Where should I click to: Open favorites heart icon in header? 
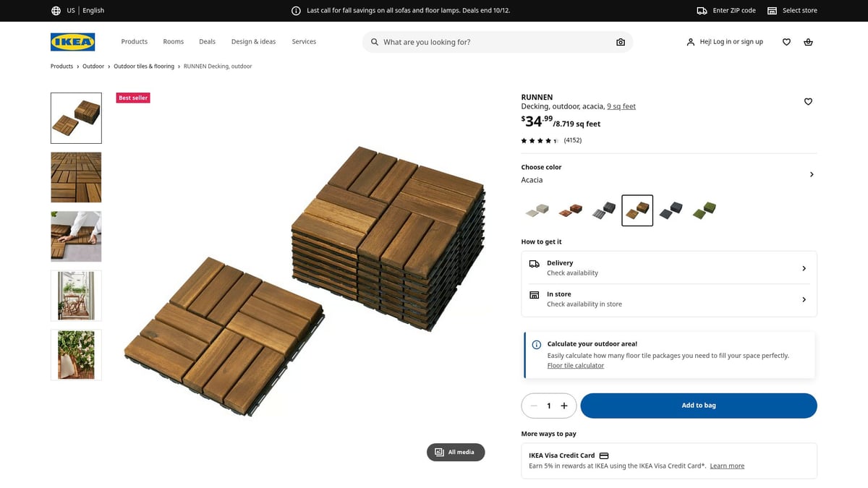(786, 42)
